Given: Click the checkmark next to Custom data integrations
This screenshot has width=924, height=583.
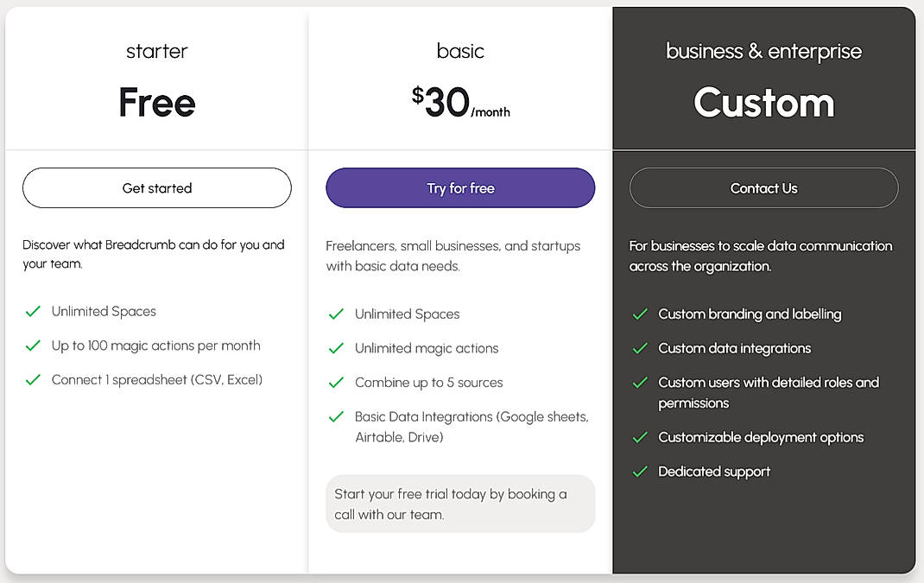Looking at the screenshot, I should [640, 348].
